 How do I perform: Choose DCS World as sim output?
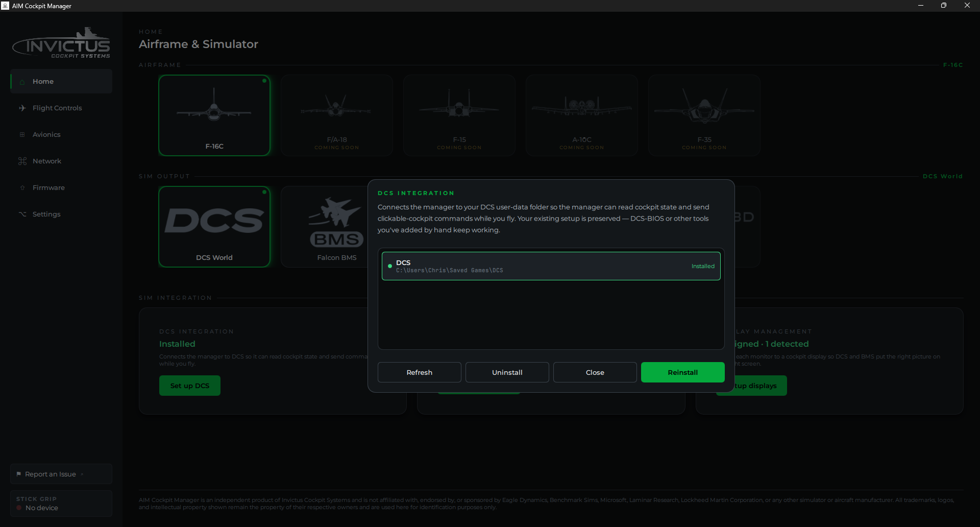tap(214, 227)
